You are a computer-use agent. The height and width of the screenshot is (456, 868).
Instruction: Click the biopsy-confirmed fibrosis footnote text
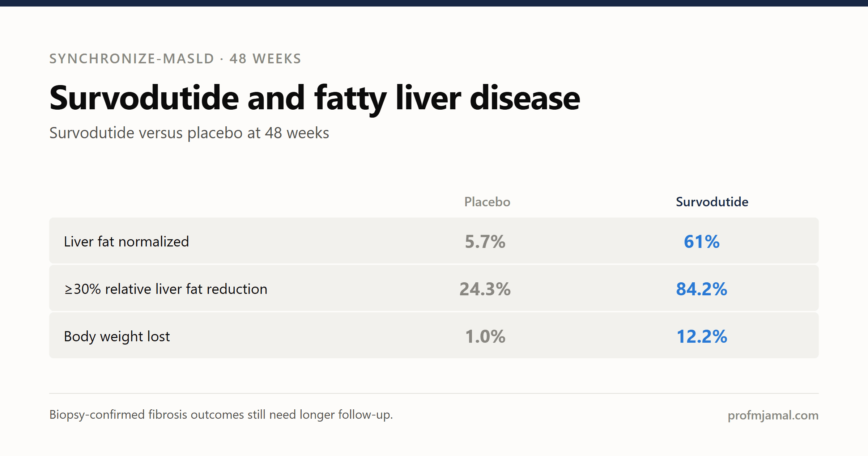pyautogui.click(x=221, y=415)
